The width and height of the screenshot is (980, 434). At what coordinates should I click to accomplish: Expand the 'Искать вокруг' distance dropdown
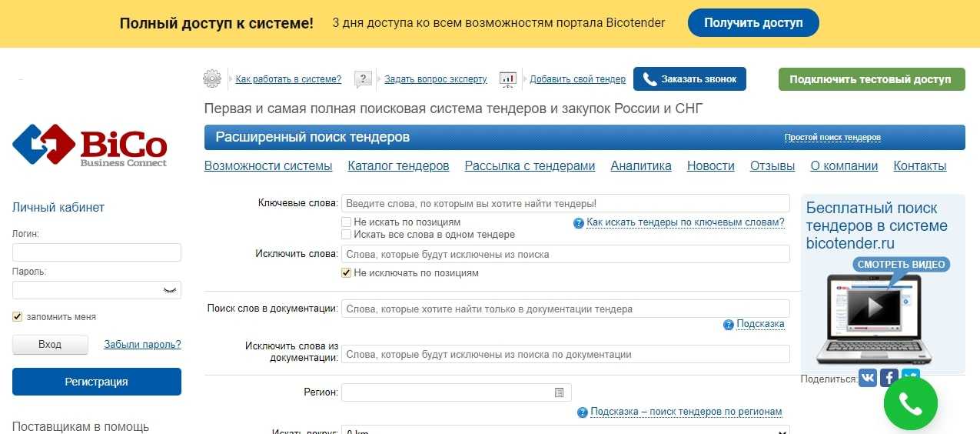pyautogui.click(x=565, y=430)
